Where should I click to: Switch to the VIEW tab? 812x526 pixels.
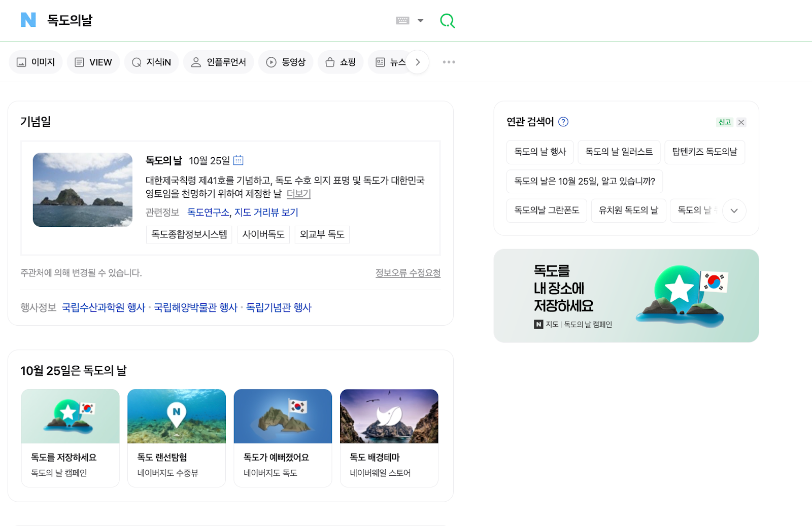93,62
